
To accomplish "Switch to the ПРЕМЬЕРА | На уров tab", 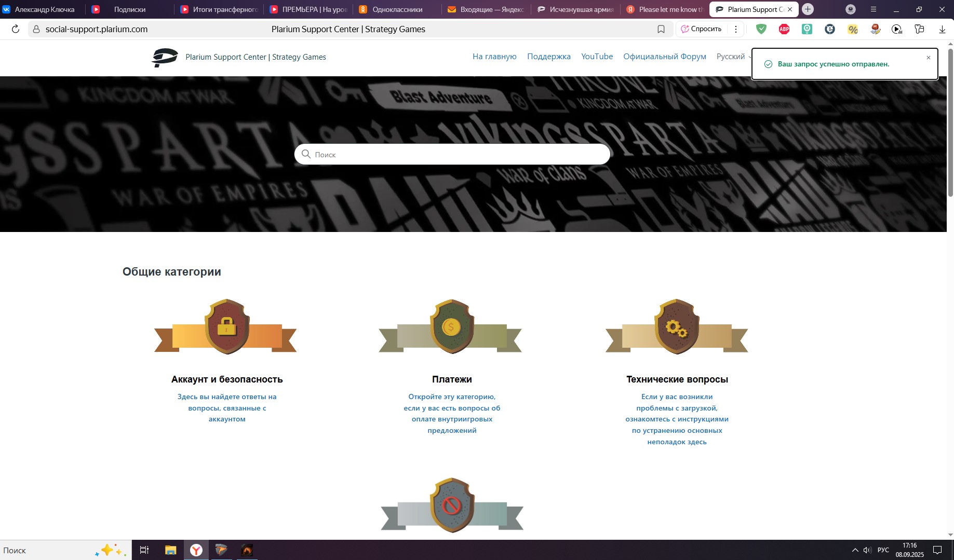I will click(309, 9).
